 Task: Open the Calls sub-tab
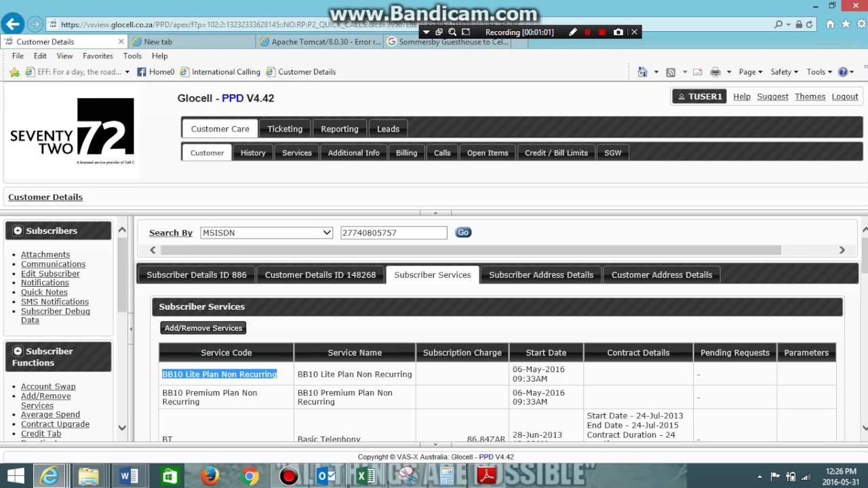[442, 153]
